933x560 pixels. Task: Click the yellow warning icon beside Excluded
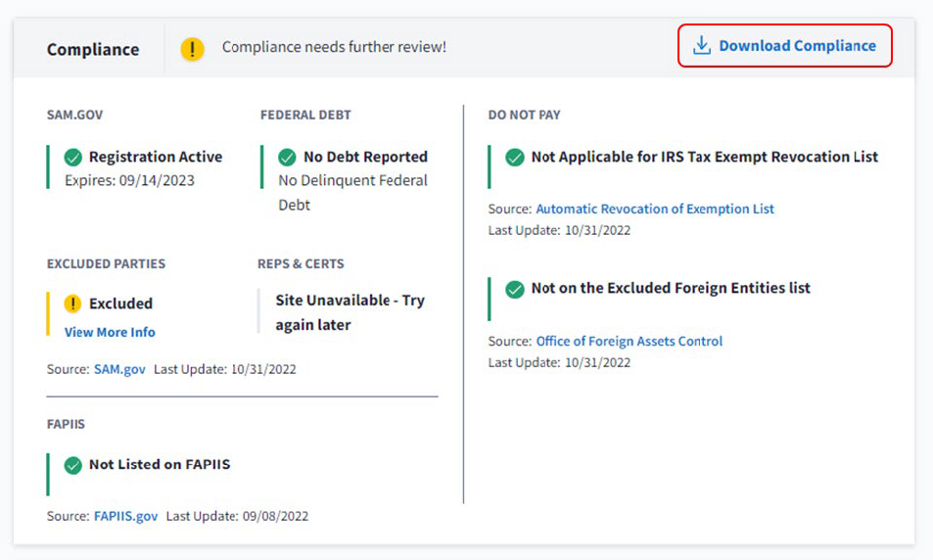tap(73, 303)
